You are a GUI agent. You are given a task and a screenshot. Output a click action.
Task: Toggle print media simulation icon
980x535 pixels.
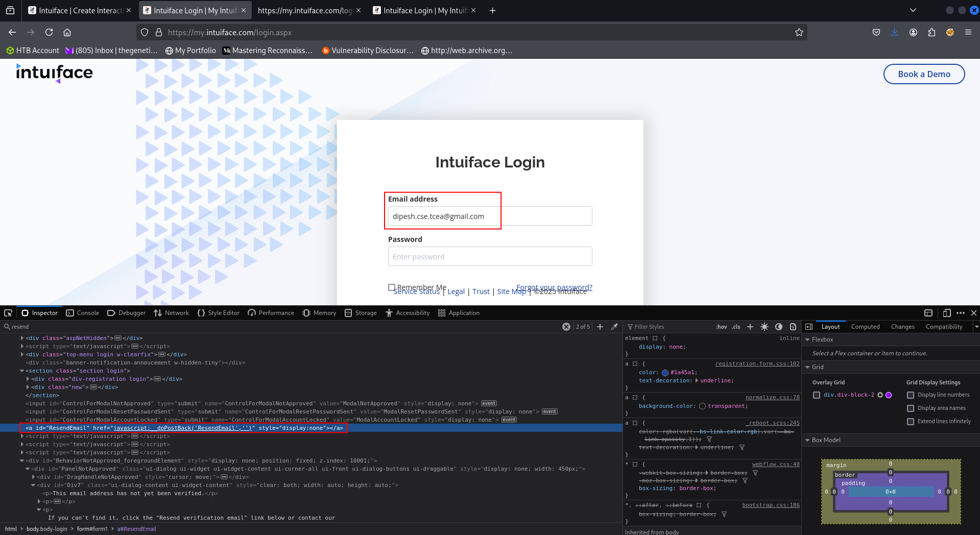click(x=793, y=327)
